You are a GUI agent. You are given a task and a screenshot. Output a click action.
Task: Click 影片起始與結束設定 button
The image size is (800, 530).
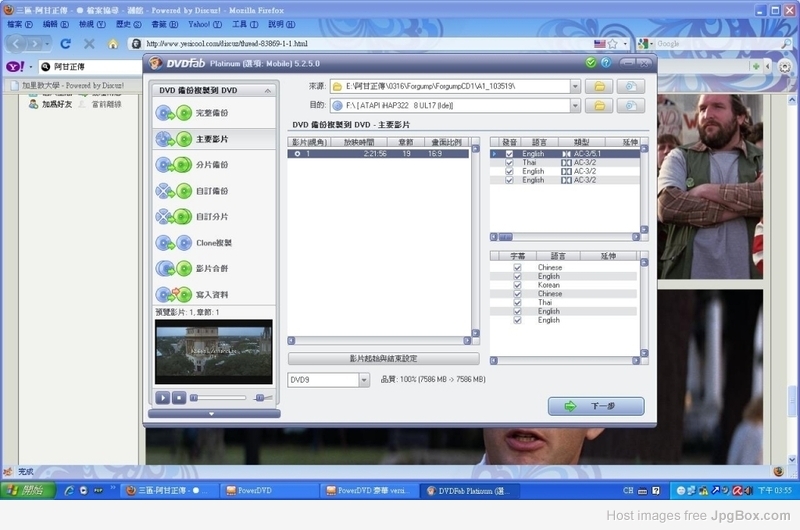click(383, 358)
